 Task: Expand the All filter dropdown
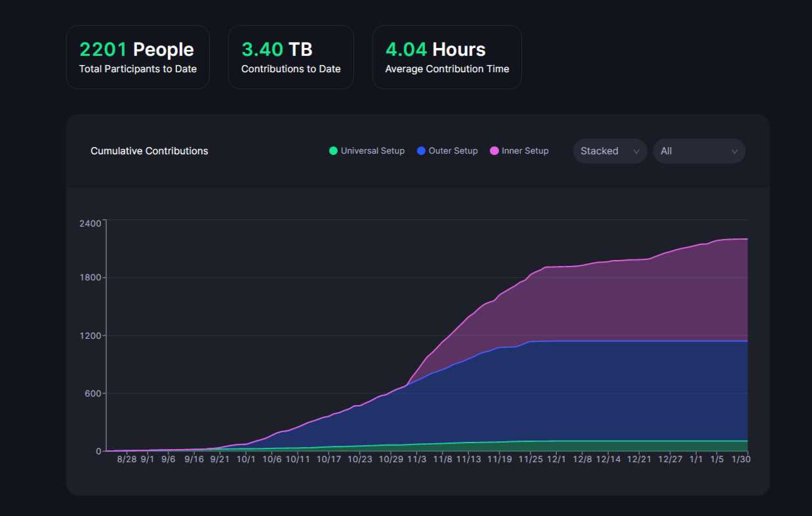point(699,151)
